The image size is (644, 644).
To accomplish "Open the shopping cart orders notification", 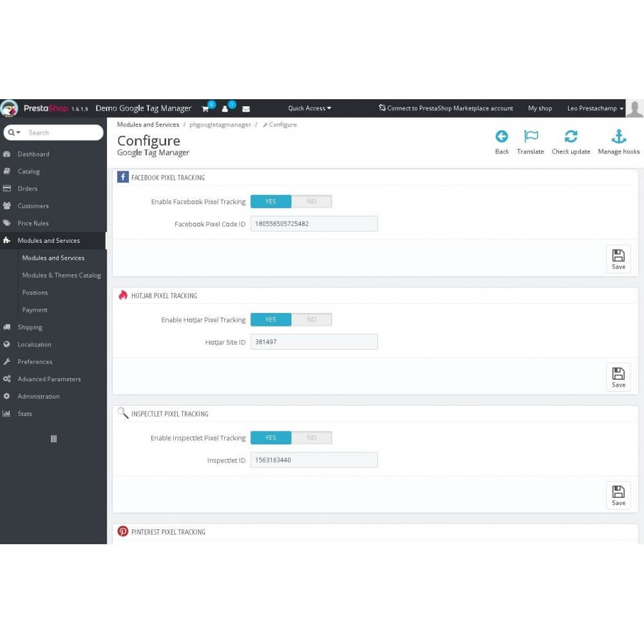I will [x=206, y=108].
